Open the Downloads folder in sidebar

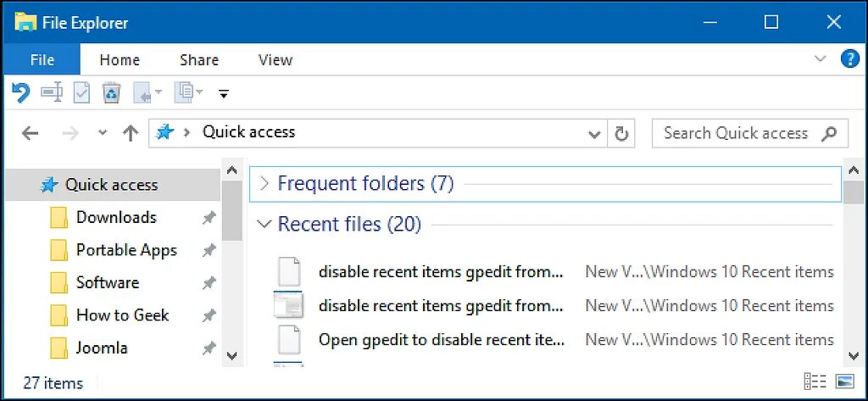pos(116,217)
